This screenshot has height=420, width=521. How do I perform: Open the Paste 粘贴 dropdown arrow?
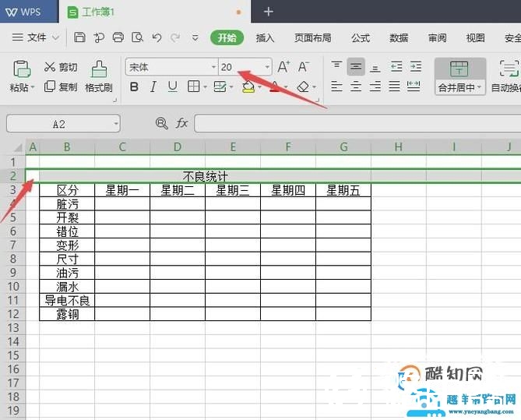point(33,88)
